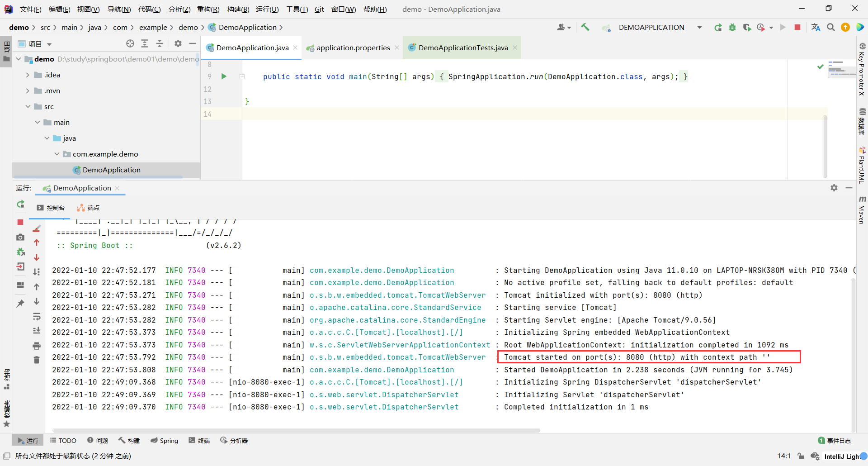The width and height of the screenshot is (868, 466).
Task: Open PlantUML side tool window
Action: 862,164
